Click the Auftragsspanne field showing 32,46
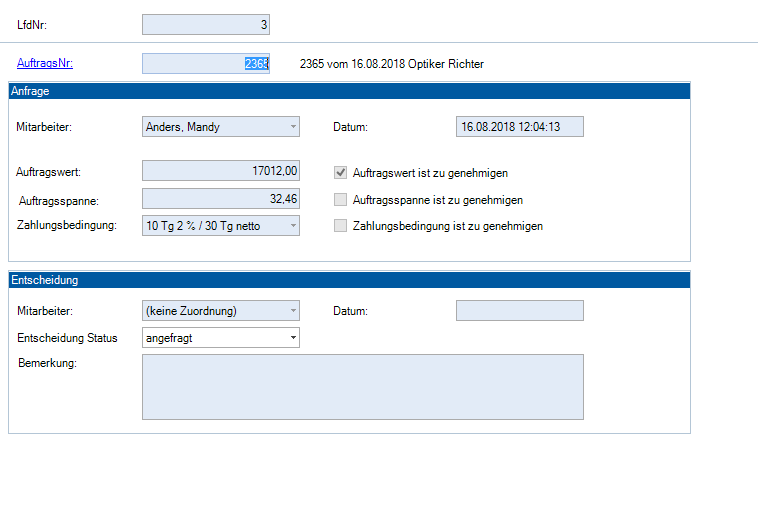The width and height of the screenshot is (758, 512). [x=220, y=199]
